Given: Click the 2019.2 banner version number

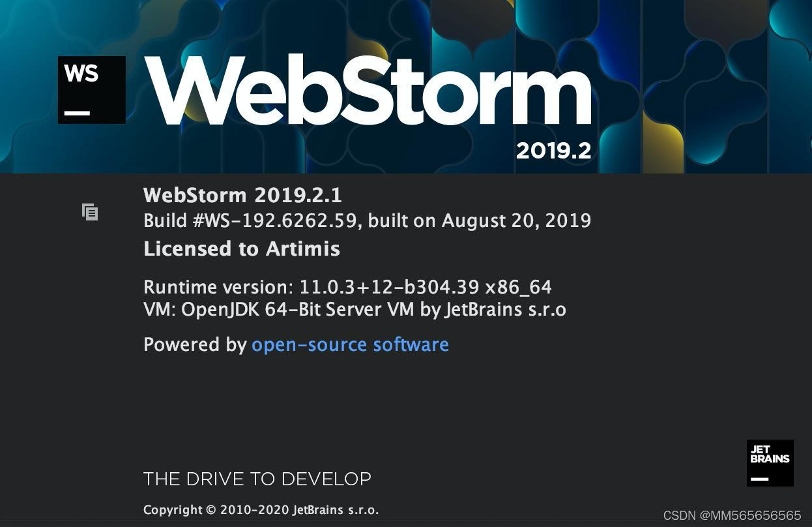Looking at the screenshot, I should (554, 151).
